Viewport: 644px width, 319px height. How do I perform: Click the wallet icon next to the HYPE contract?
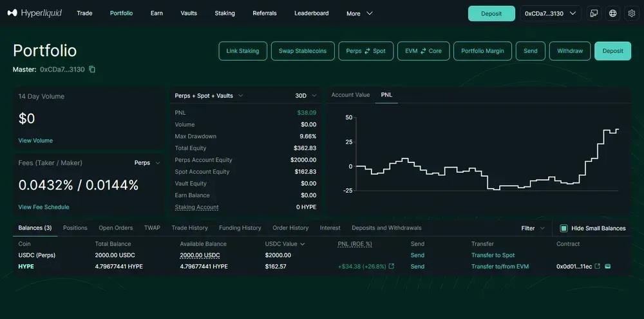tap(608, 266)
